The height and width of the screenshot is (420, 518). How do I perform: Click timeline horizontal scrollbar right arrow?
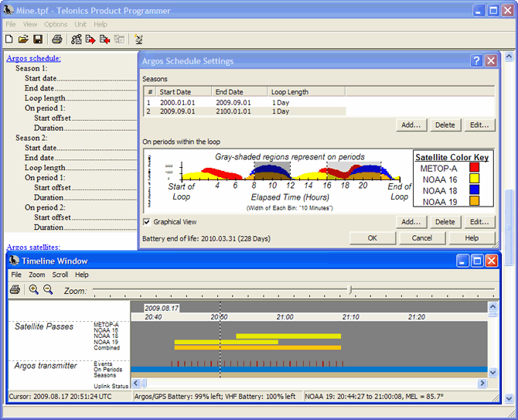point(482,383)
